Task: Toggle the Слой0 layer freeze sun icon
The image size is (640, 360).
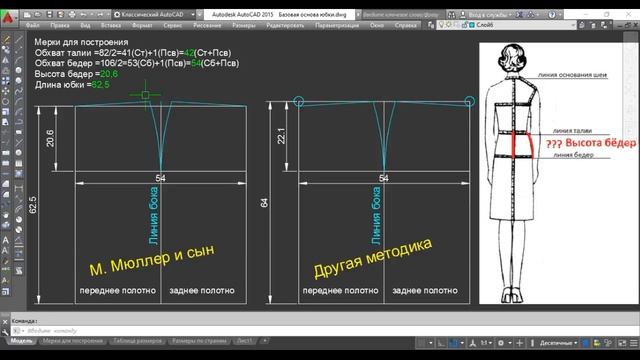Action: [x=448, y=25]
